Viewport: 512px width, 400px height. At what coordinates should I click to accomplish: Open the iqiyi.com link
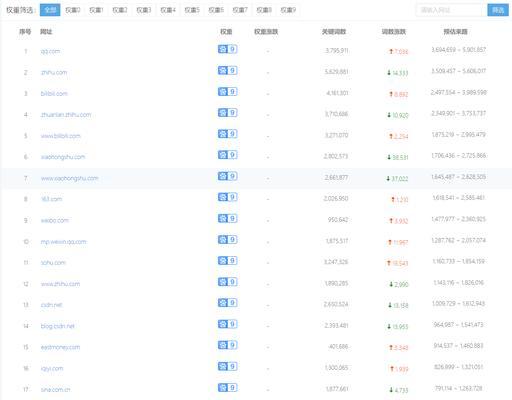point(52,368)
